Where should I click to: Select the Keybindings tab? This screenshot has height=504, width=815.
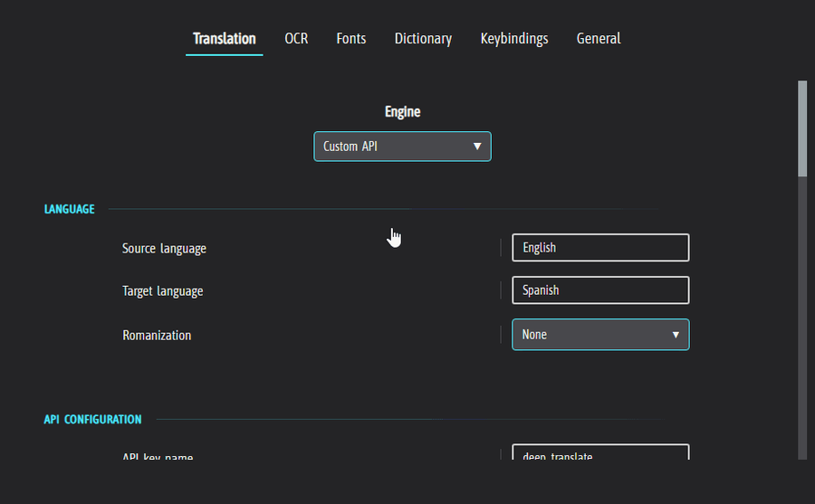[x=513, y=39]
